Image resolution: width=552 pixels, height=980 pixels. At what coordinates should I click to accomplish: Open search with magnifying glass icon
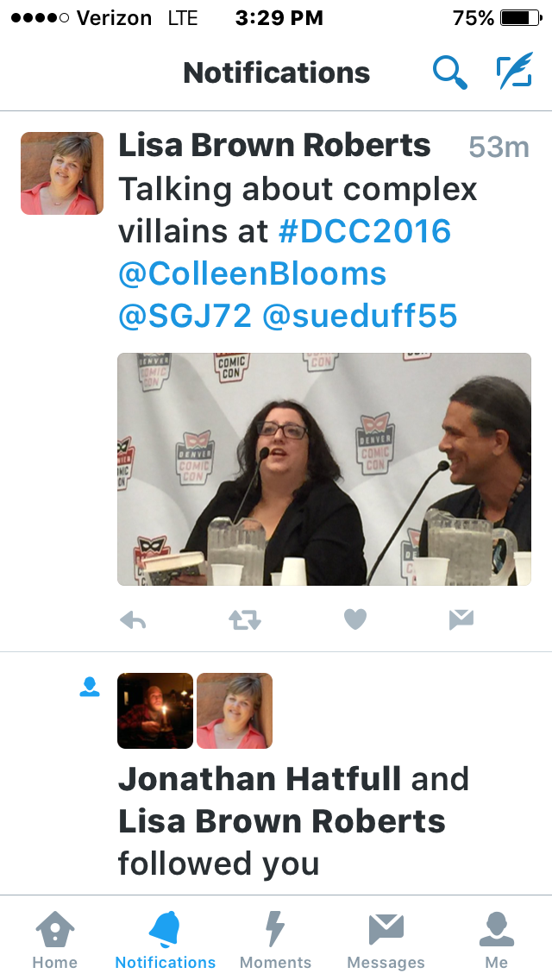click(450, 72)
